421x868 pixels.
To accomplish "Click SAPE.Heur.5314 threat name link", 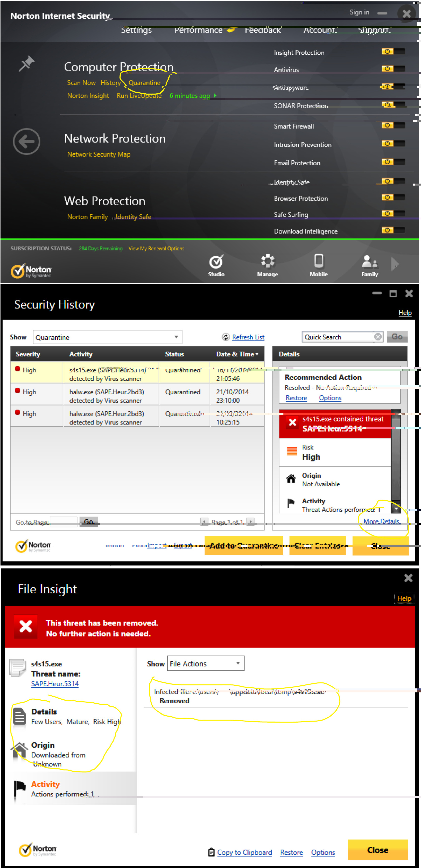I will click(x=55, y=684).
